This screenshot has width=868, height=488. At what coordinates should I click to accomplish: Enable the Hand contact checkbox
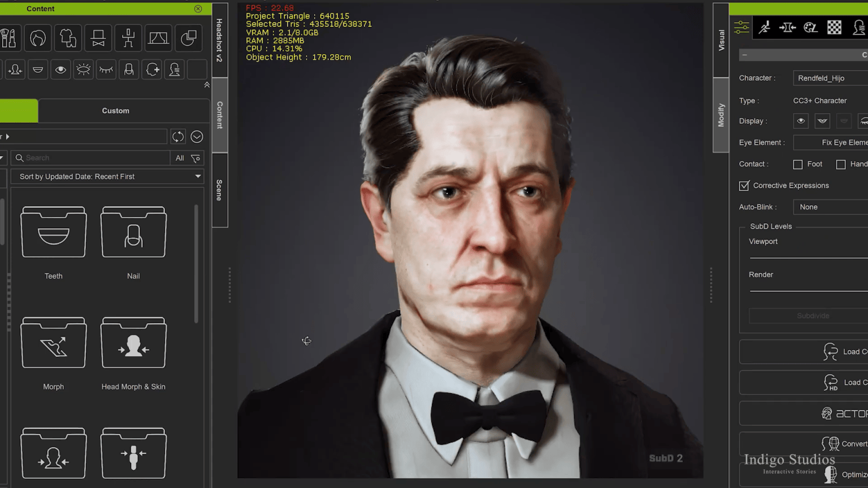(841, 164)
